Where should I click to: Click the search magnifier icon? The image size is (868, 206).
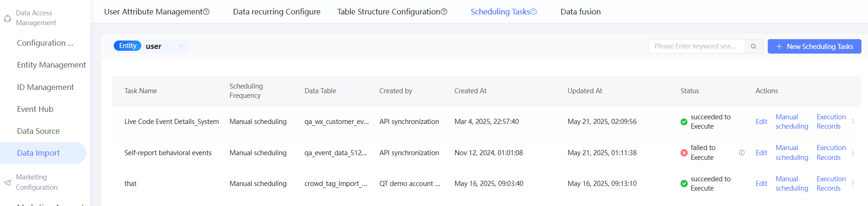point(753,46)
